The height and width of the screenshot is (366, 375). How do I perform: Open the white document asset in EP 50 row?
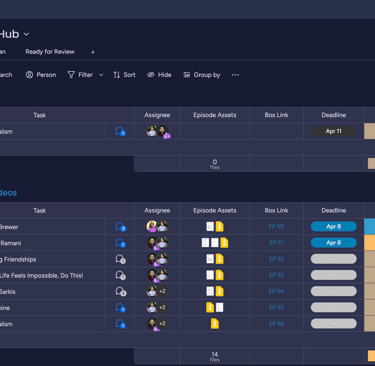coord(210,227)
